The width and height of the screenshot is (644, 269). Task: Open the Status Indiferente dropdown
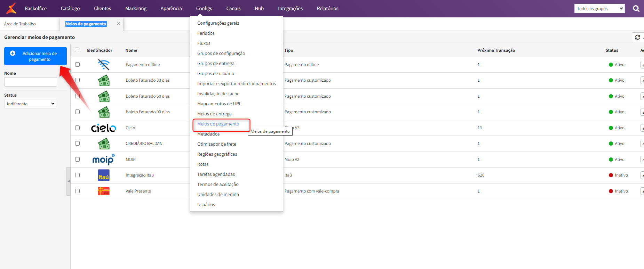[30, 104]
